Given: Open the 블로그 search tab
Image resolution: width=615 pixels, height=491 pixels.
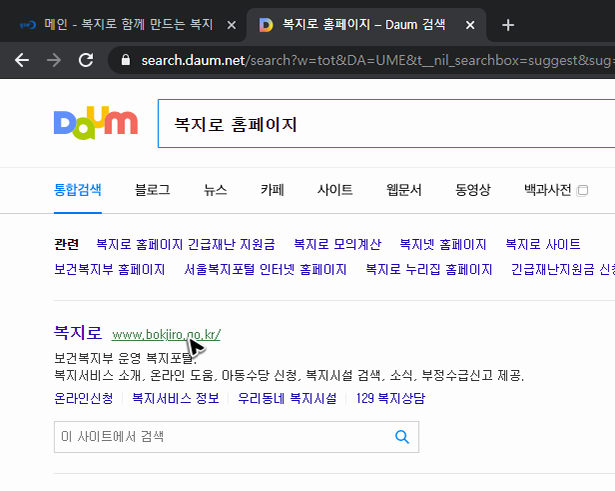Looking at the screenshot, I should click(153, 190).
